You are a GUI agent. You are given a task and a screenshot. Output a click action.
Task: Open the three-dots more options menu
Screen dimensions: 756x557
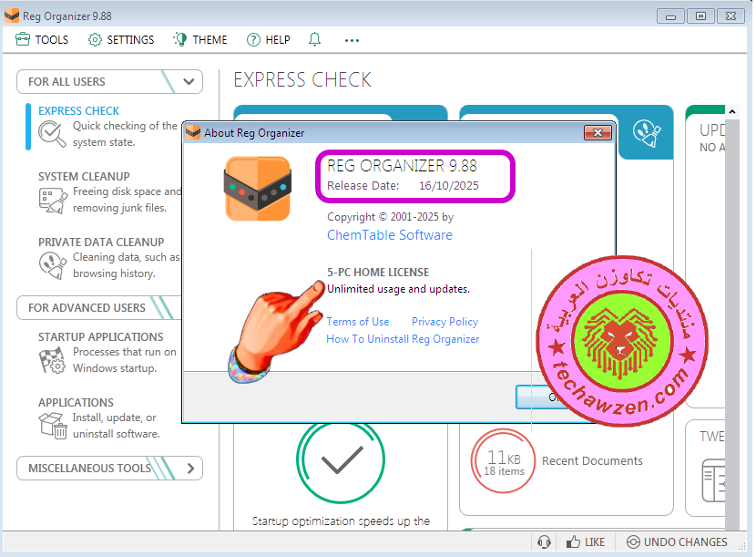click(352, 40)
